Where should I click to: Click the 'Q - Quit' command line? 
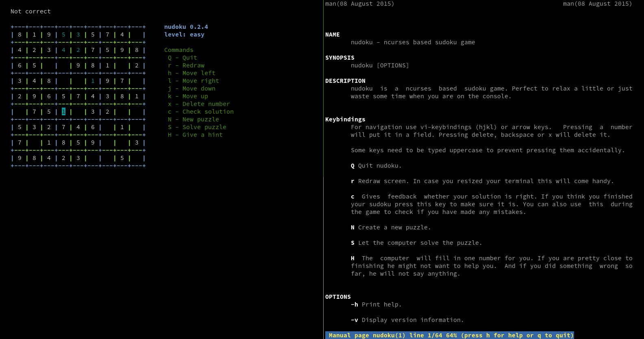click(x=183, y=58)
